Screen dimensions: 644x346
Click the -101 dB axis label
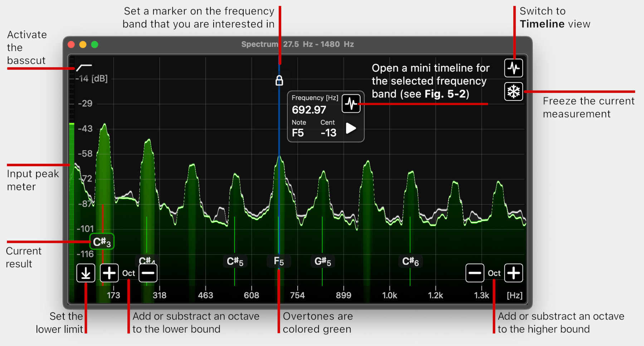coord(85,229)
